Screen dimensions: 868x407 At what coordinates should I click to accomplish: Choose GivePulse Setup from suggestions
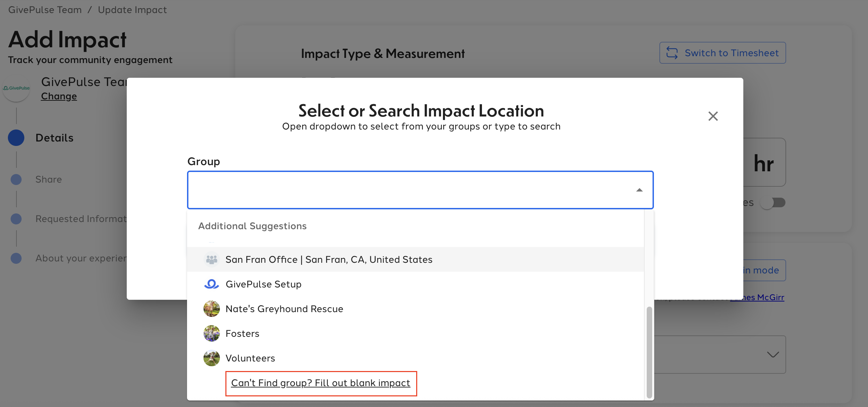pyautogui.click(x=416, y=284)
